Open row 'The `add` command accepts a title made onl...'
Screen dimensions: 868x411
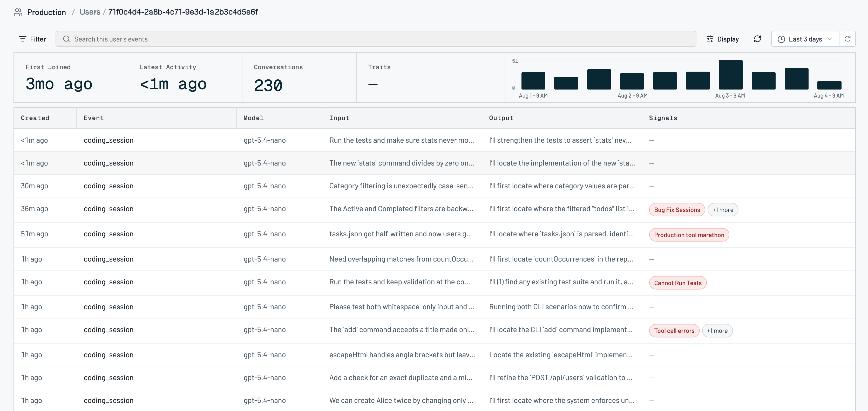434,331
